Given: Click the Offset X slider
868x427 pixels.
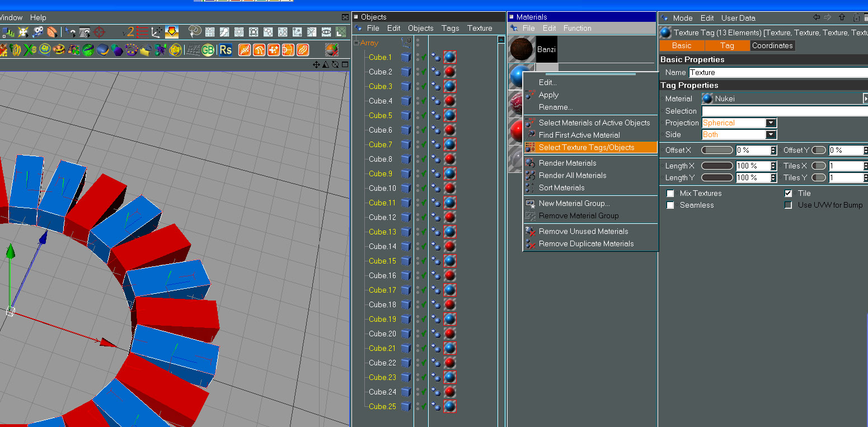Looking at the screenshot, I should click(x=717, y=150).
